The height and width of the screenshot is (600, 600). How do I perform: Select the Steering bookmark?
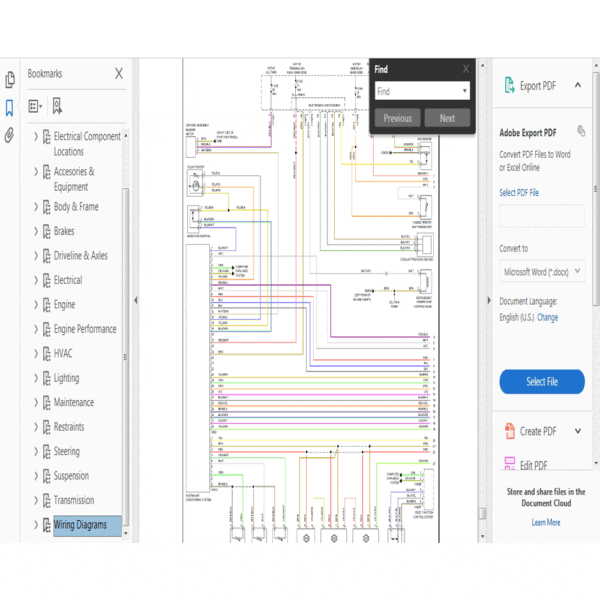point(67,451)
